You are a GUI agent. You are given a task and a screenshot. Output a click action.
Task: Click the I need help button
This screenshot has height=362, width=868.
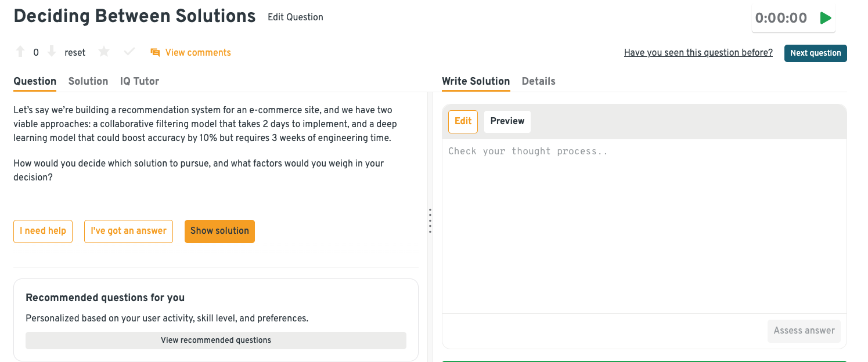[x=43, y=231]
